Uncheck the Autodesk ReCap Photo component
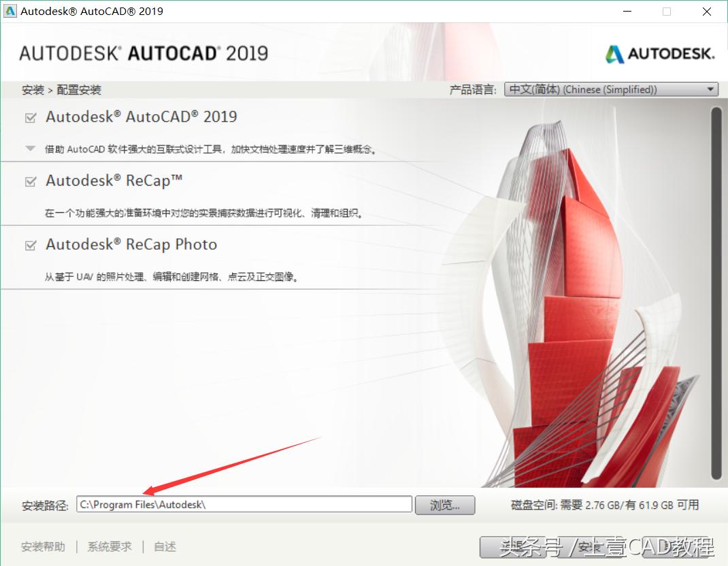 30,244
